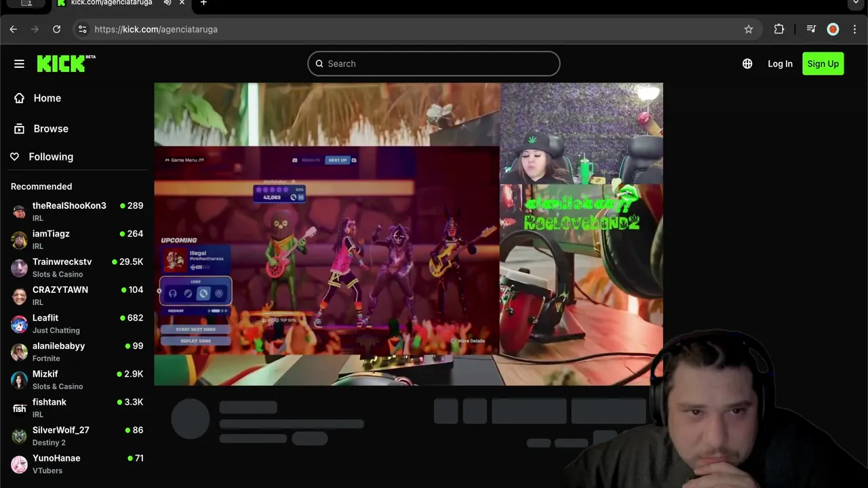Open the Chrome profile avatar
This screenshot has height=488, width=868.
(833, 29)
